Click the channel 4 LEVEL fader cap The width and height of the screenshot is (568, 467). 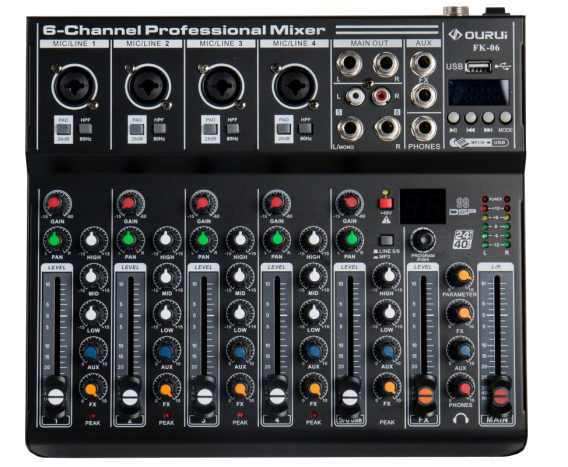coord(277,397)
